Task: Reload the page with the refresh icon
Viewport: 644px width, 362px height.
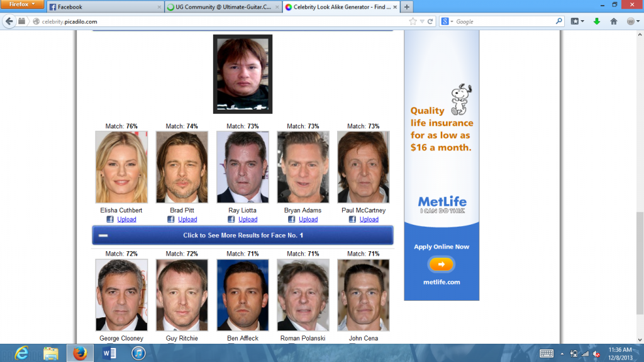Action: pyautogui.click(x=430, y=21)
